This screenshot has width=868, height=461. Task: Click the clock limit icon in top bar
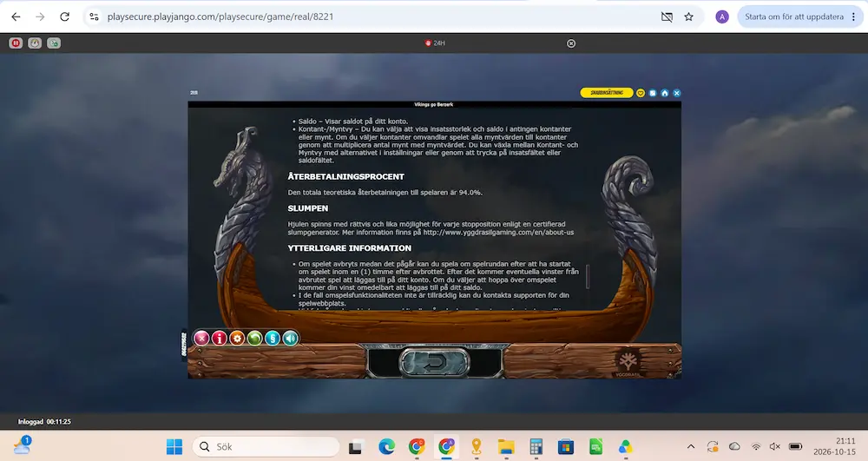35,43
